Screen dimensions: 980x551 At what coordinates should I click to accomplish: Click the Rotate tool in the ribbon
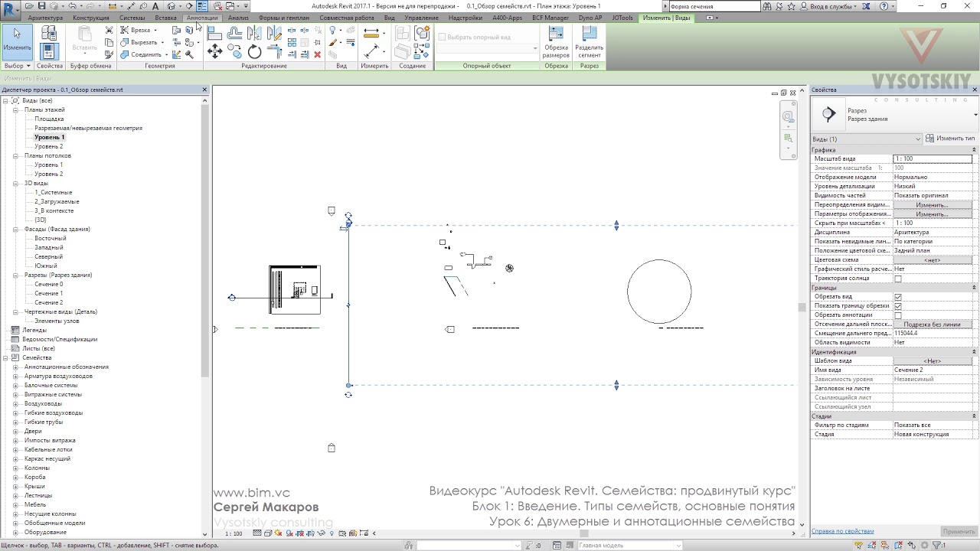[x=254, y=51]
